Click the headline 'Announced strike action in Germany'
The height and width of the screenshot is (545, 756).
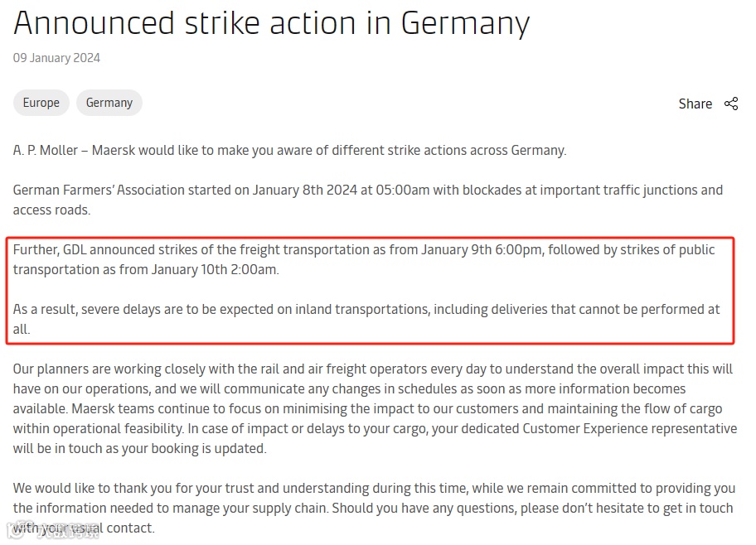coord(271,22)
